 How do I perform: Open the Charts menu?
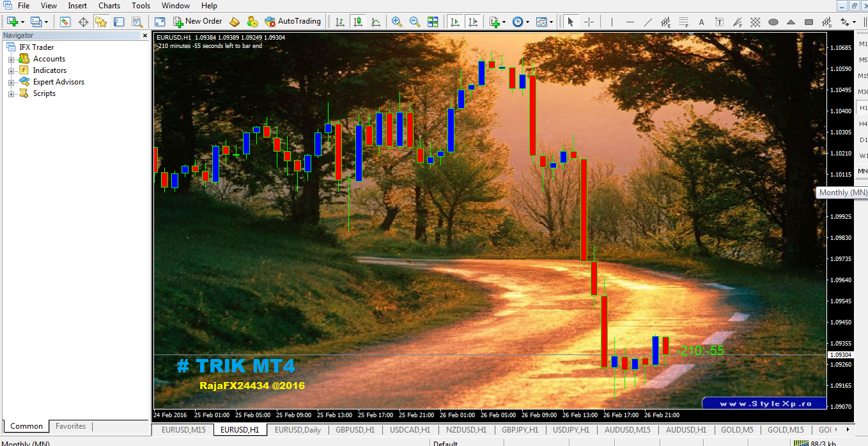[x=109, y=6]
